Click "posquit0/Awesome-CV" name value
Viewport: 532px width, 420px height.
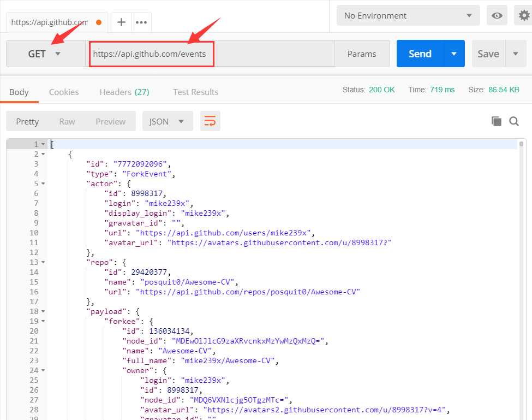click(187, 282)
